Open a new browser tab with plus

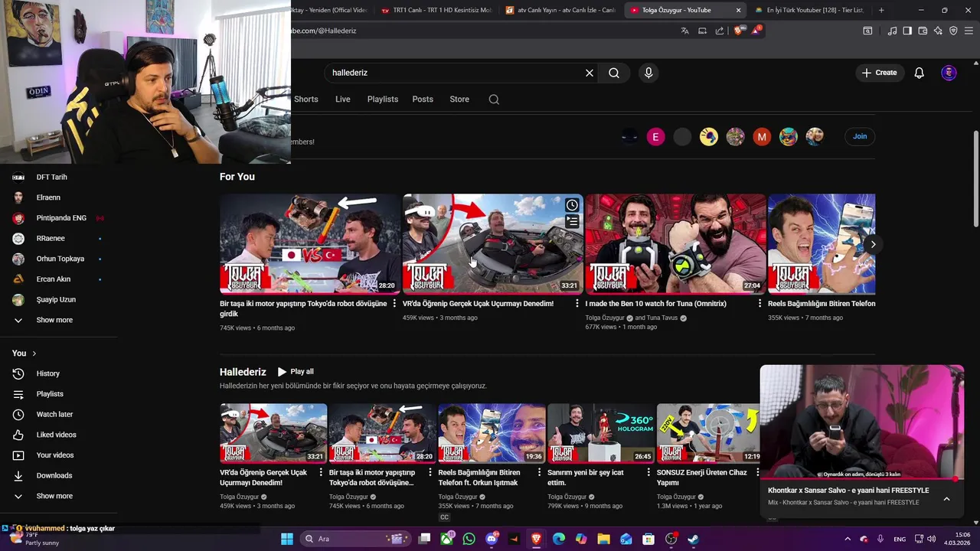[x=881, y=10]
